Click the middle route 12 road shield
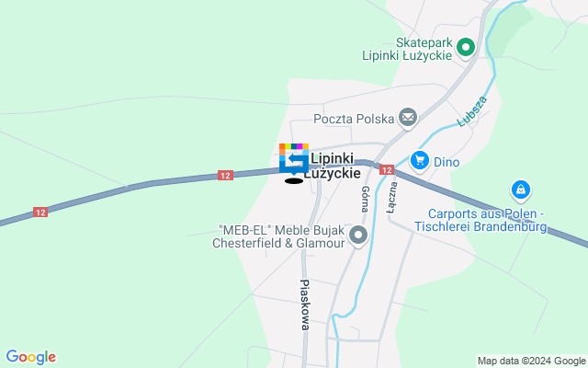The image size is (588, 368). coord(225,176)
